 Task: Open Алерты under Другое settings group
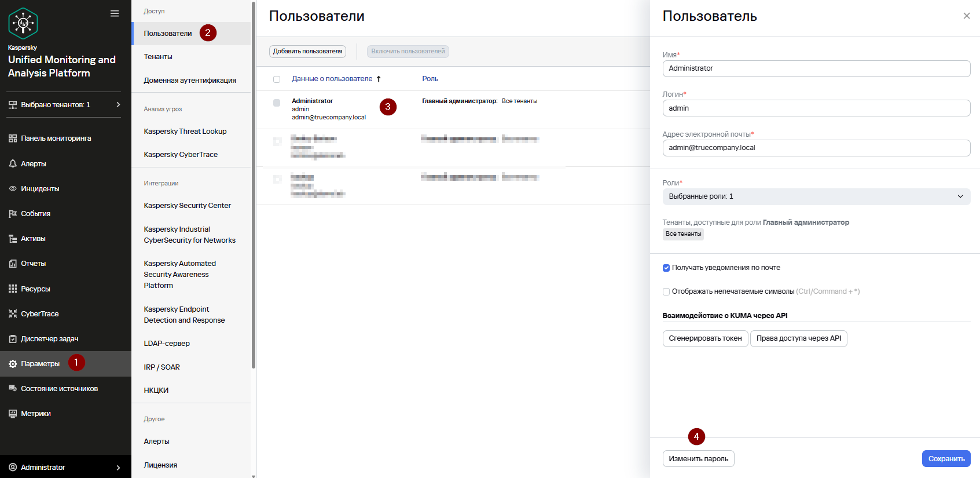click(x=157, y=441)
